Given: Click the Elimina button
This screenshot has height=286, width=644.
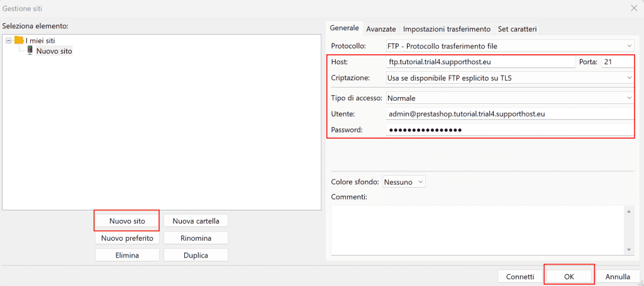Looking at the screenshot, I should [127, 255].
